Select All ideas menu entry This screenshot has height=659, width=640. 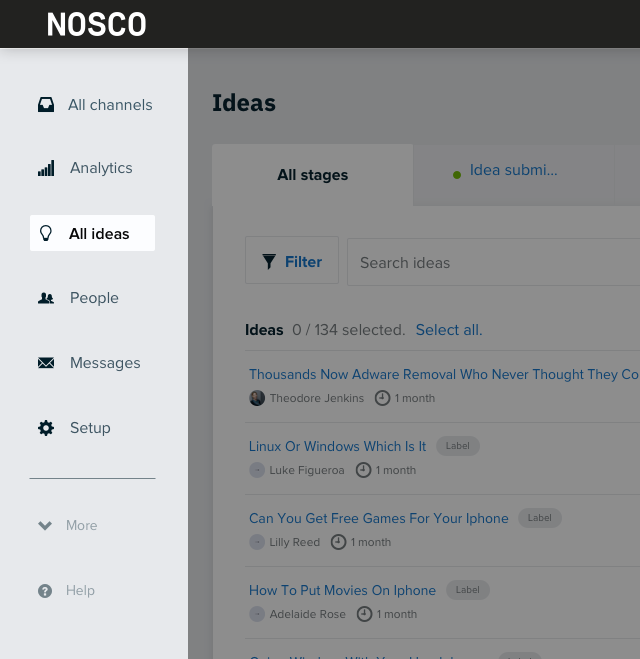(92, 233)
